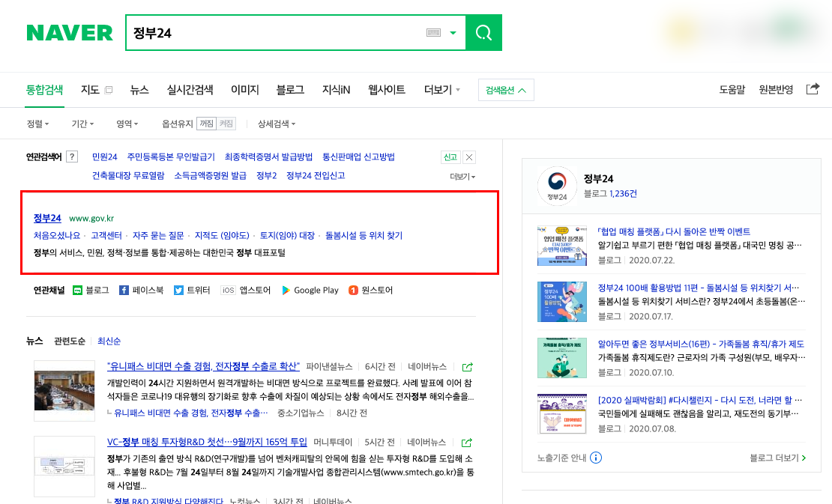The width and height of the screenshot is (832, 504).
Task: Open the 고객센터 sublink
Action: click(106, 235)
